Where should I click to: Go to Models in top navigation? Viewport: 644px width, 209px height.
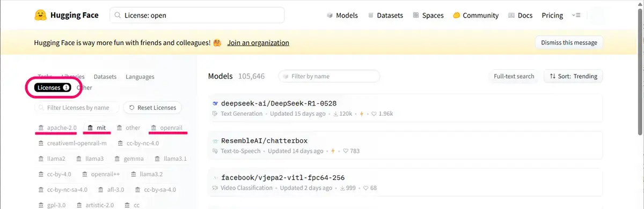[x=342, y=15]
